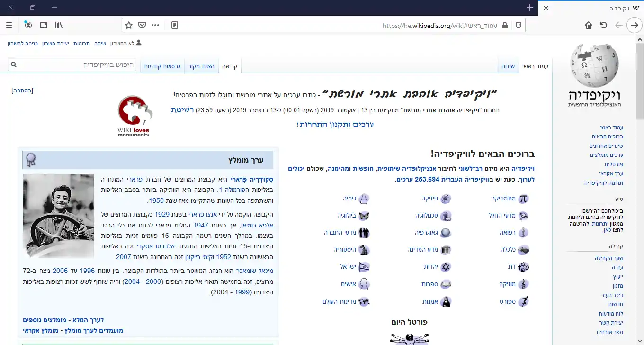Go forward with the circled arrow
The height and width of the screenshot is (345, 644).
634,25
